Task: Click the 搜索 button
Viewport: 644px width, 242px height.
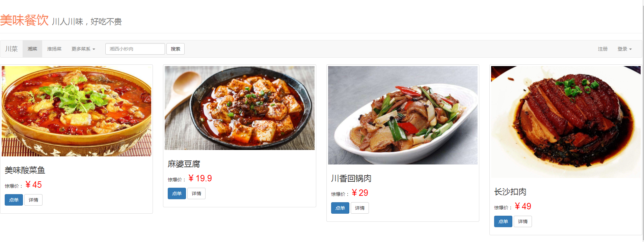Action: tap(176, 49)
